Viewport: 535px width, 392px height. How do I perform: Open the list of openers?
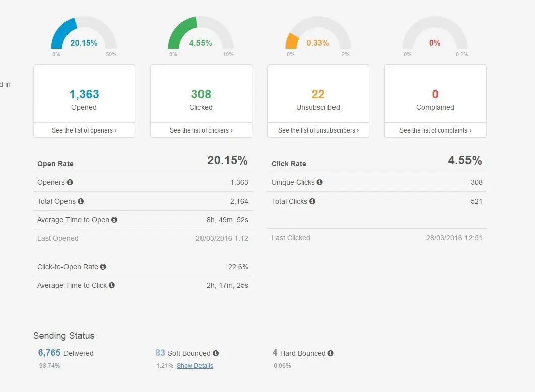84,130
